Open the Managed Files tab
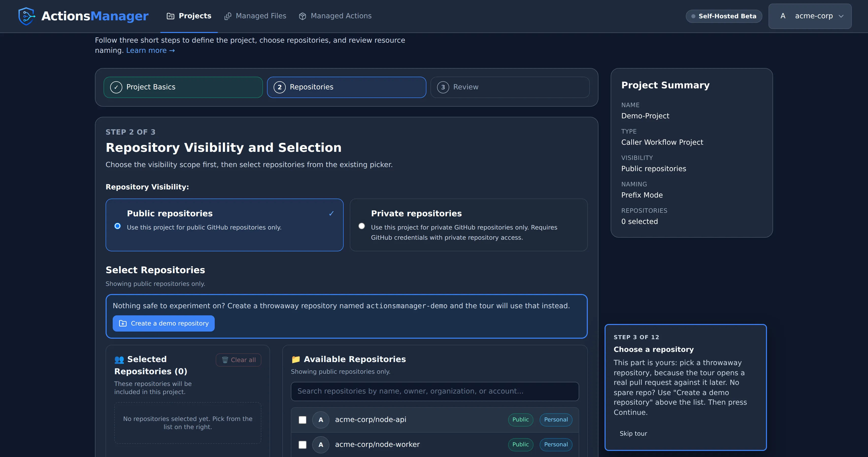The height and width of the screenshot is (457, 868). point(255,16)
